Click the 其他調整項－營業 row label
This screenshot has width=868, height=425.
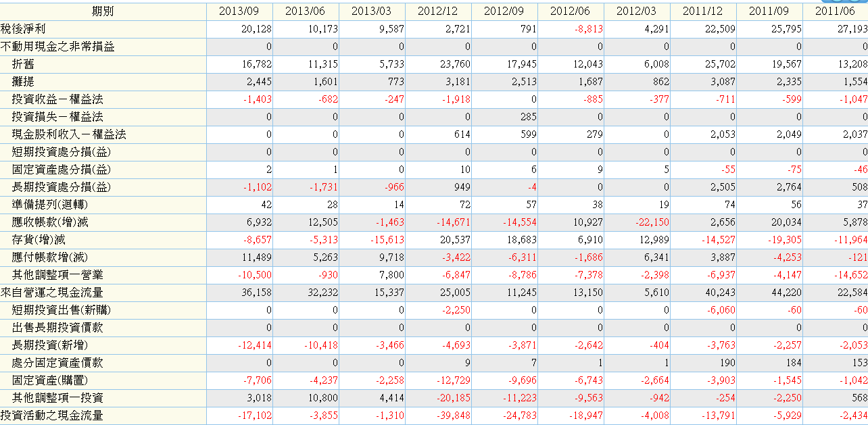57,275
